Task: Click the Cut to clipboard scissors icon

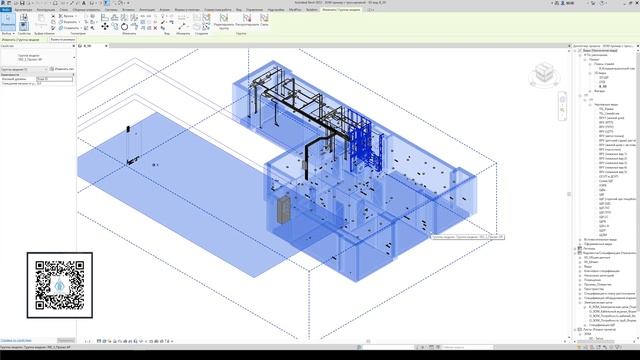Action: (x=53, y=16)
